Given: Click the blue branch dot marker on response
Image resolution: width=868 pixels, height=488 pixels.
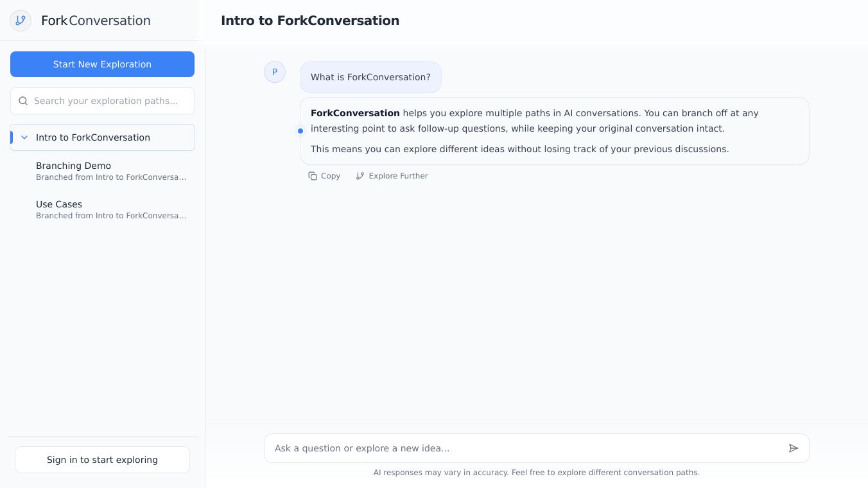Looking at the screenshot, I should point(300,131).
